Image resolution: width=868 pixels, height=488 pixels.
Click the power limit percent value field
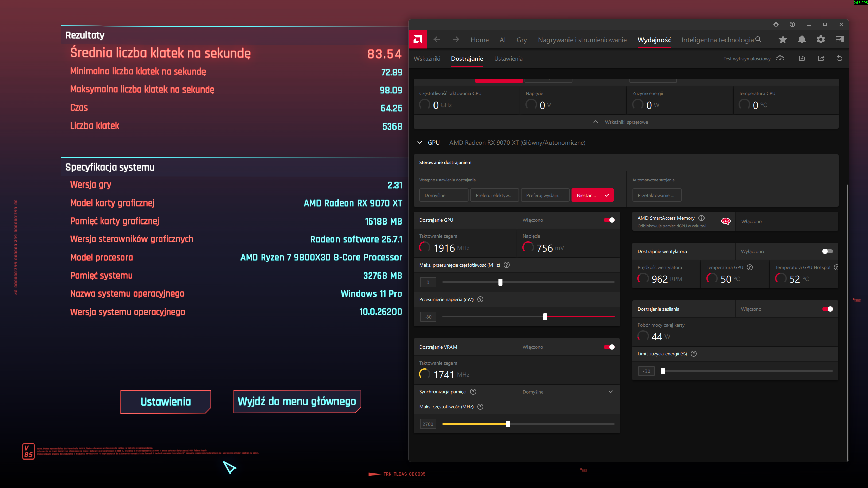646,371
